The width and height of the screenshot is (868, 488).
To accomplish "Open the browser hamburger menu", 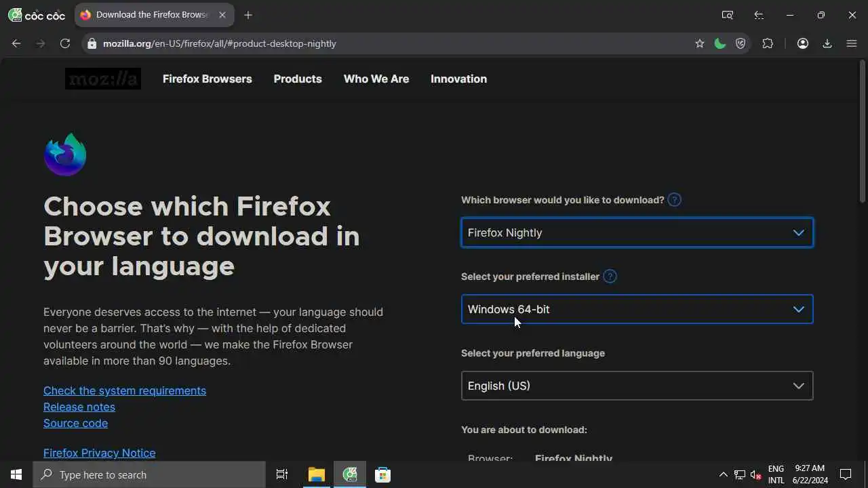I will click(852, 43).
